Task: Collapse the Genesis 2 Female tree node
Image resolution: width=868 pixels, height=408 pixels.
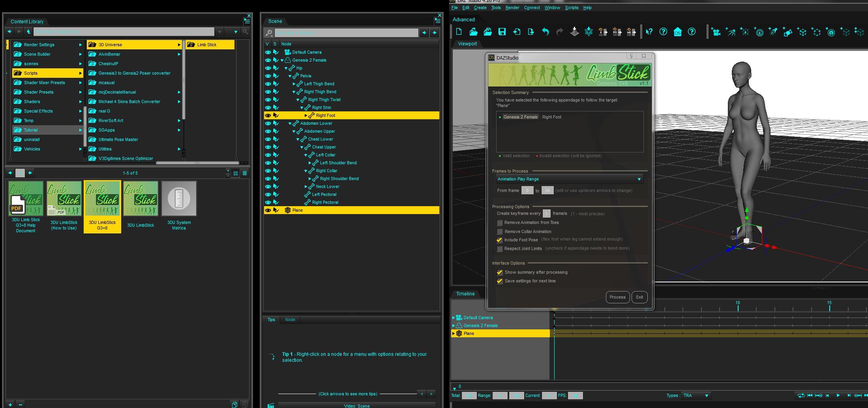Action: [282, 60]
